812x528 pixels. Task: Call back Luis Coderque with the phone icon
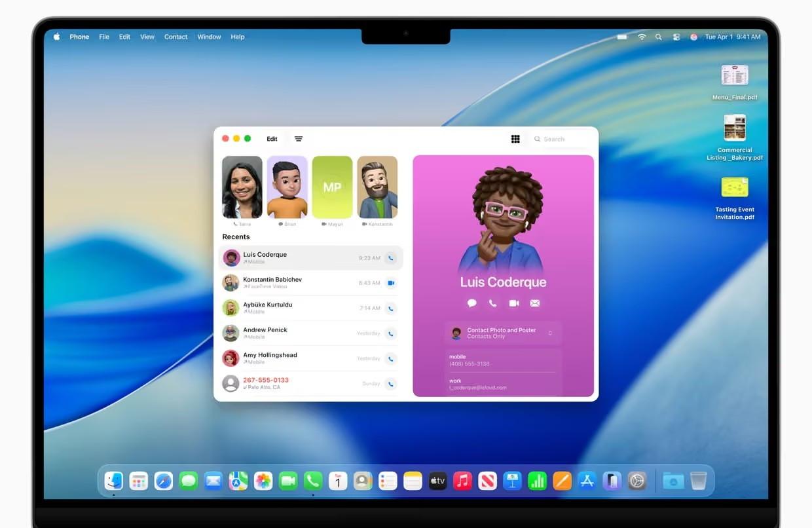(x=391, y=258)
